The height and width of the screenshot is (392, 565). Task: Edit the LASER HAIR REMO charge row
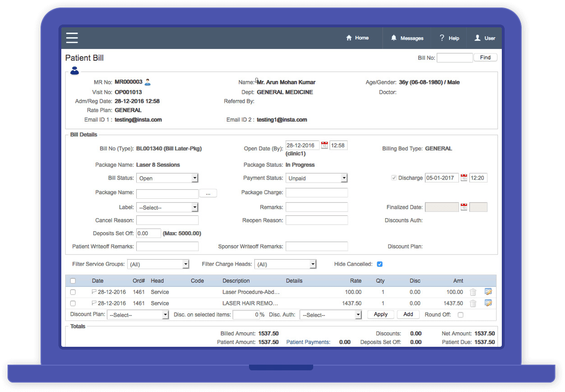click(488, 303)
